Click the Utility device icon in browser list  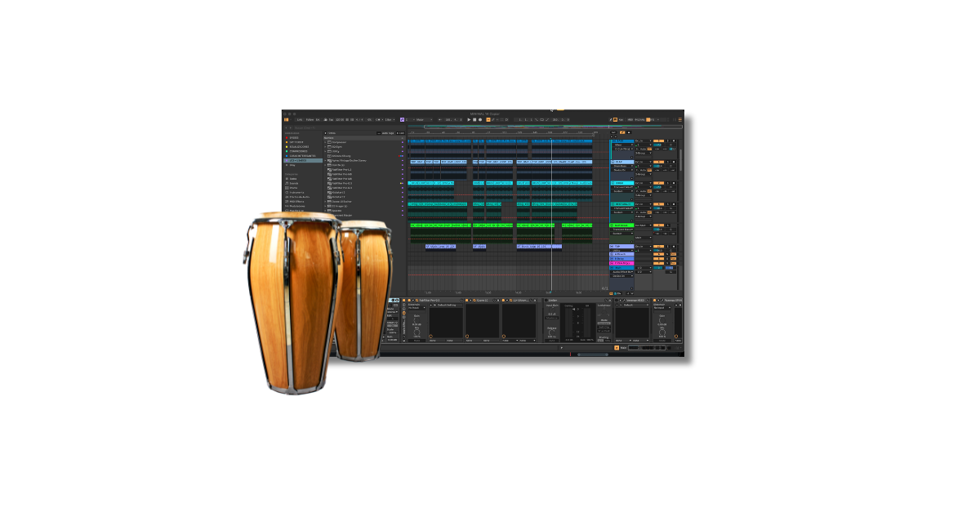tap(329, 151)
